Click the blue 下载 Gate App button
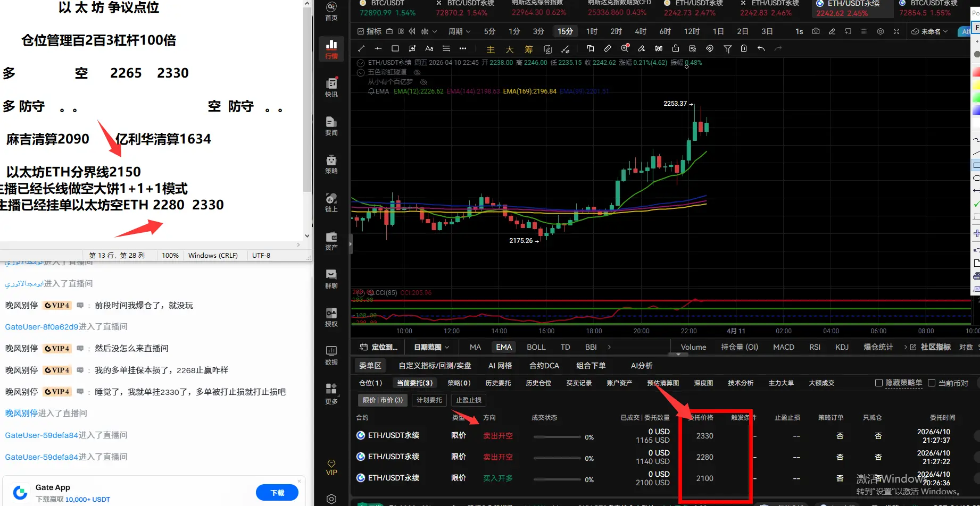Image resolution: width=980 pixels, height=506 pixels. point(277,493)
